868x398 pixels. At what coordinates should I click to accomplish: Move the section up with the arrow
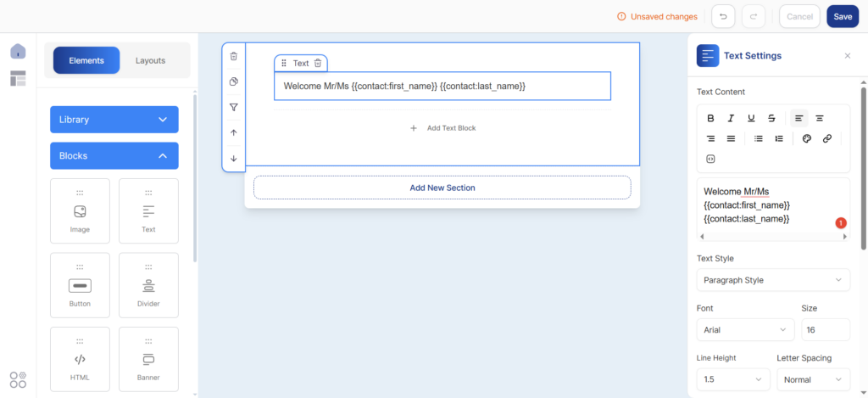click(234, 132)
